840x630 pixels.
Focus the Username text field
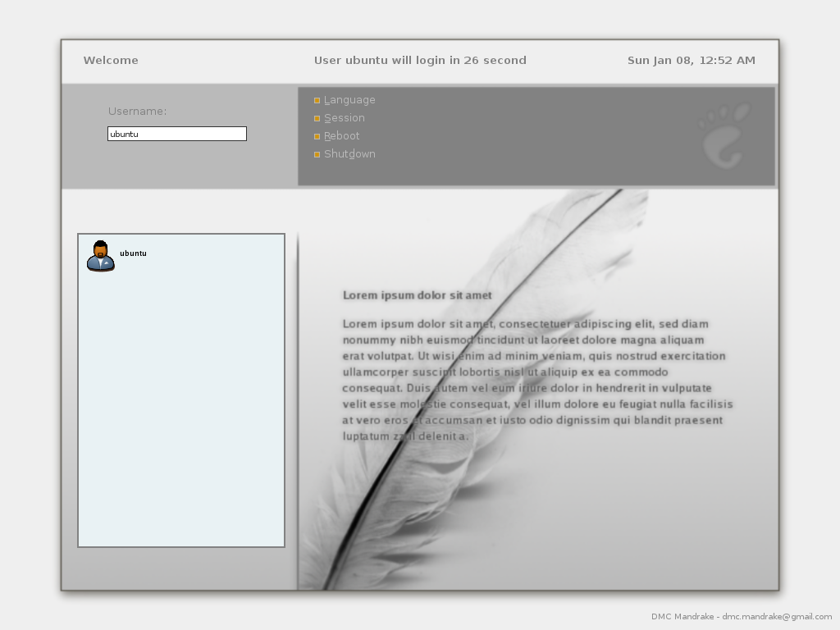(x=177, y=134)
